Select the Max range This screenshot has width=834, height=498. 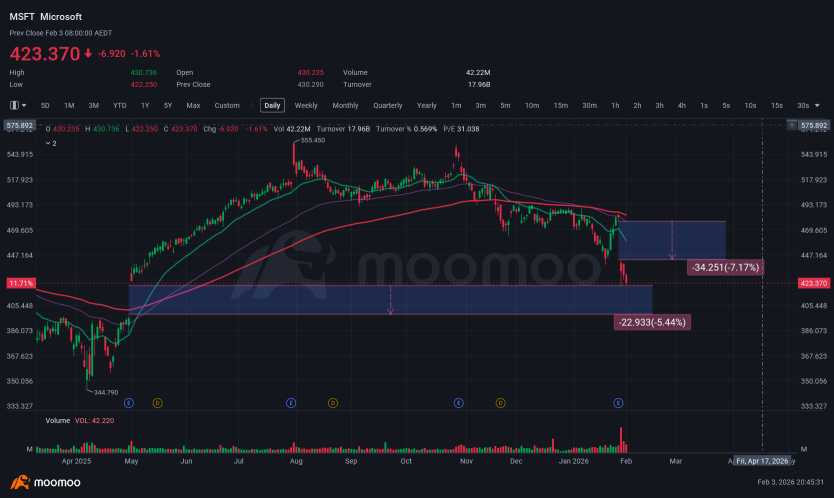click(x=193, y=105)
